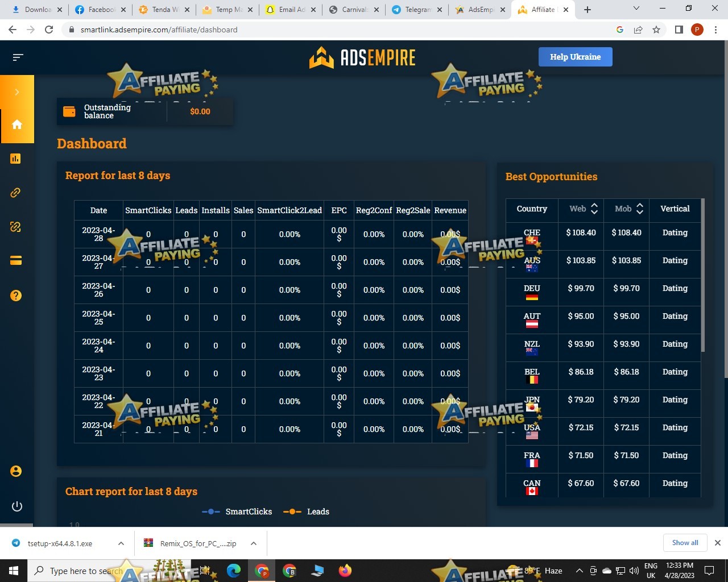Open the smartlink sidebar icon below link
The width and height of the screenshot is (728, 582).
[x=16, y=227]
